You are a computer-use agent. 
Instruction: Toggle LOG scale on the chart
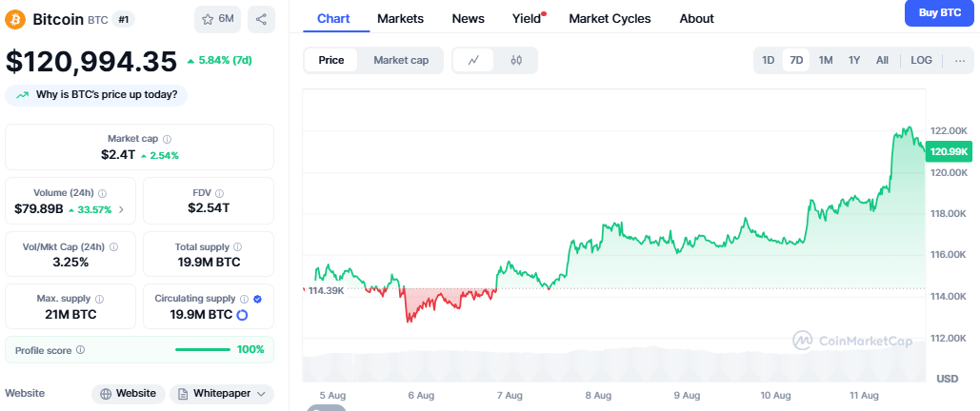pos(921,61)
